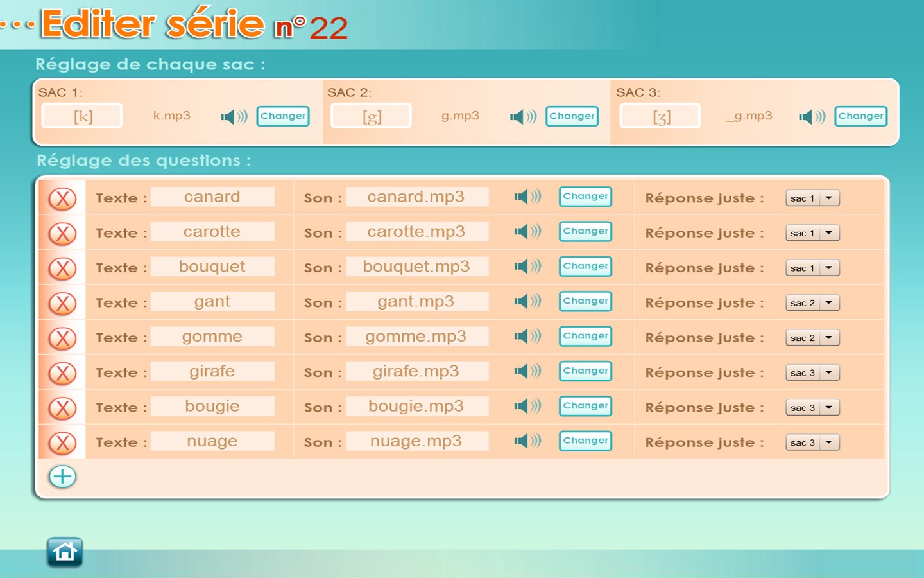Viewport: 924px width, 578px height.
Task: Open answer dropdown for canard
Action: coord(812,198)
